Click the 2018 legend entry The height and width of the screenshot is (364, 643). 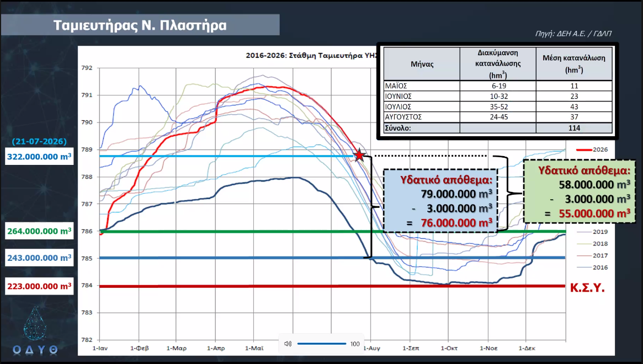click(x=592, y=243)
